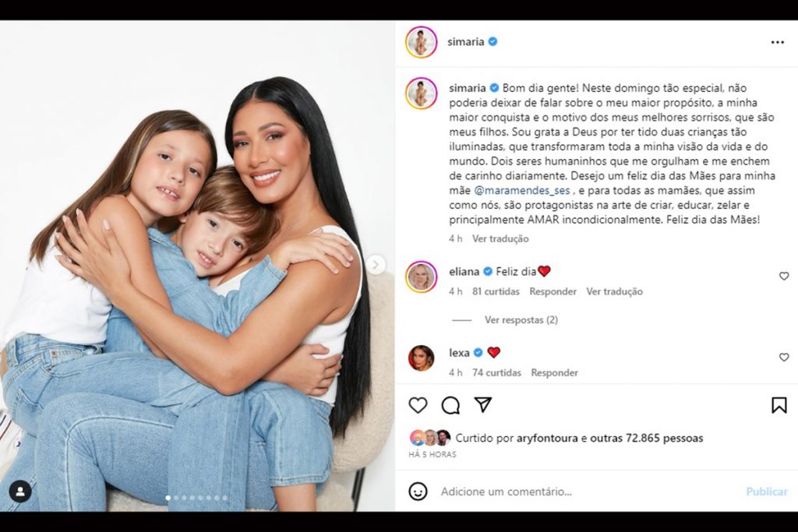Expand Ver respostas (2) under eliana
This screenshot has height=532, width=798.
[521, 320]
